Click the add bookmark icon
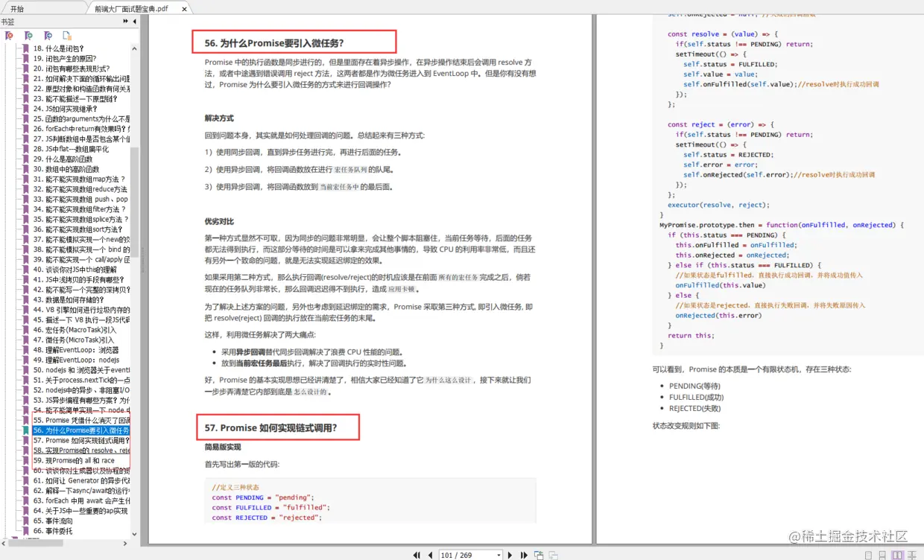The image size is (924, 560). click(28, 35)
